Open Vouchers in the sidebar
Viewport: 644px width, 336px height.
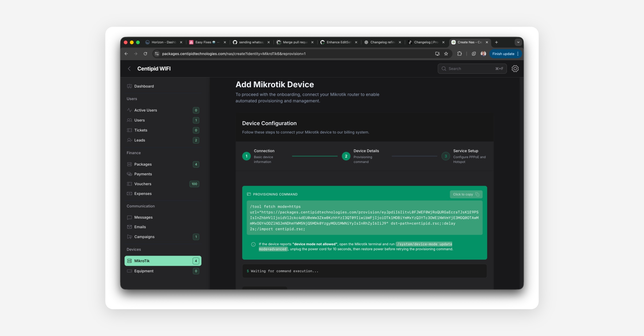click(x=143, y=184)
